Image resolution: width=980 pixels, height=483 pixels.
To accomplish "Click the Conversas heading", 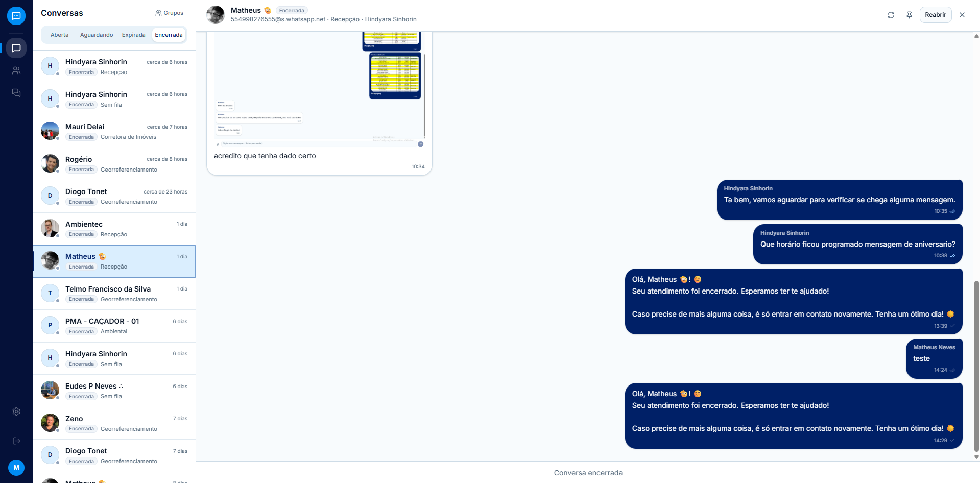I will (x=62, y=13).
